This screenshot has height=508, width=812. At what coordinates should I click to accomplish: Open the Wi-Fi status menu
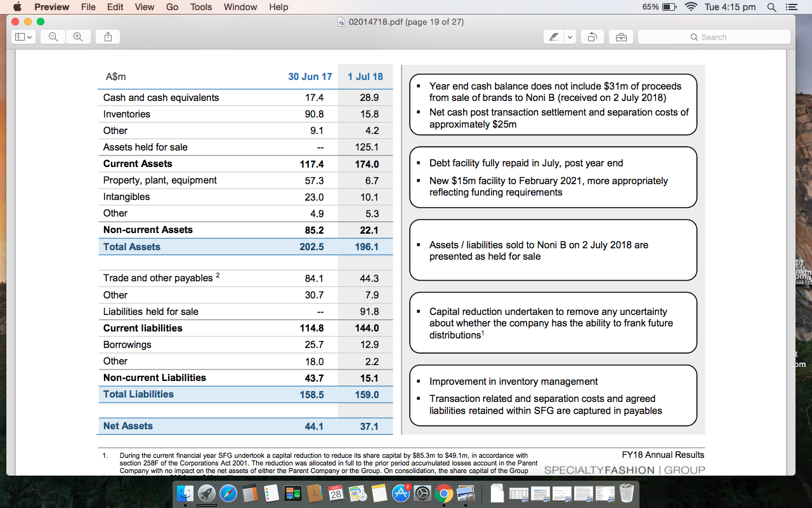point(691,7)
